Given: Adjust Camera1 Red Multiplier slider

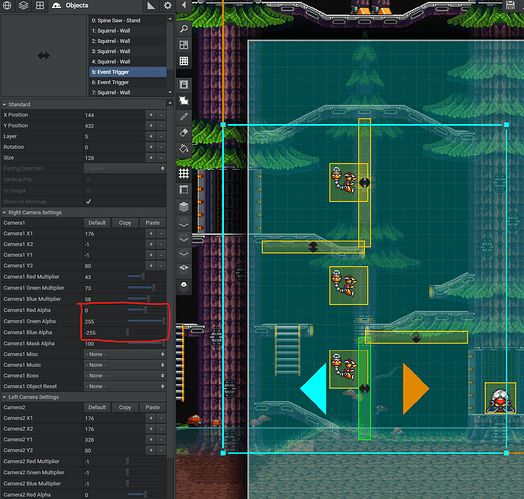Looking at the screenshot, I should coord(146,276).
